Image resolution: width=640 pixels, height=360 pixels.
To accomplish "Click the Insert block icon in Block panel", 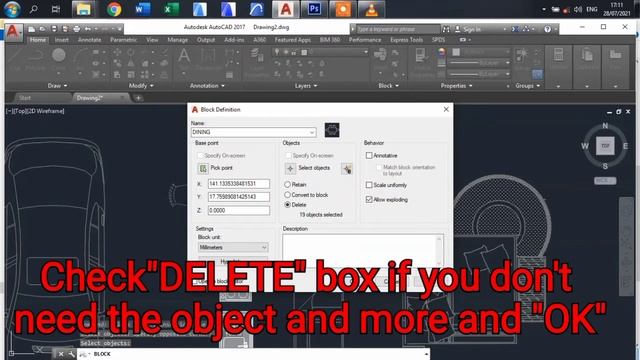I will [x=380, y=55].
